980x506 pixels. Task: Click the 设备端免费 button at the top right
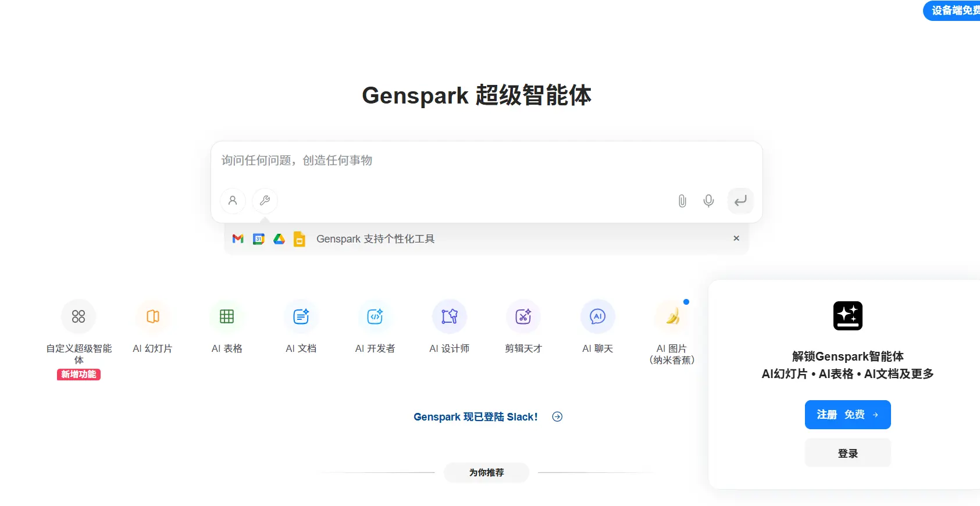click(x=952, y=10)
